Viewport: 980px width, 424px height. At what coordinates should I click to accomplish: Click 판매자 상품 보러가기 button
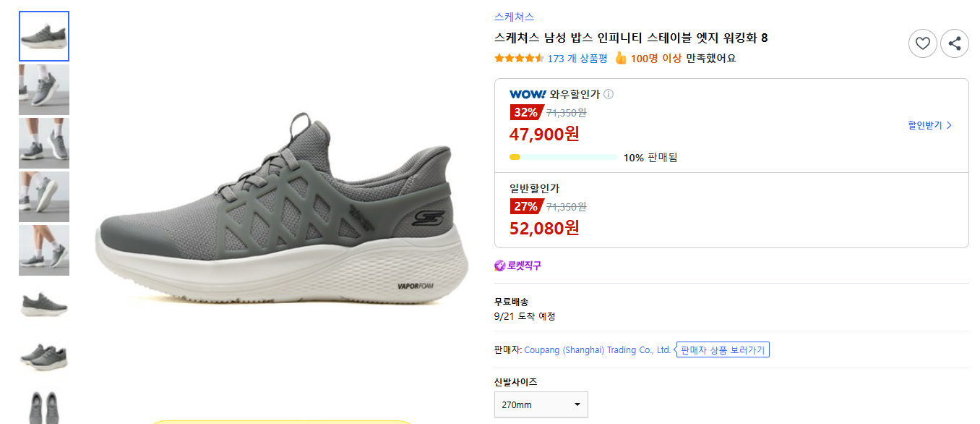click(723, 350)
